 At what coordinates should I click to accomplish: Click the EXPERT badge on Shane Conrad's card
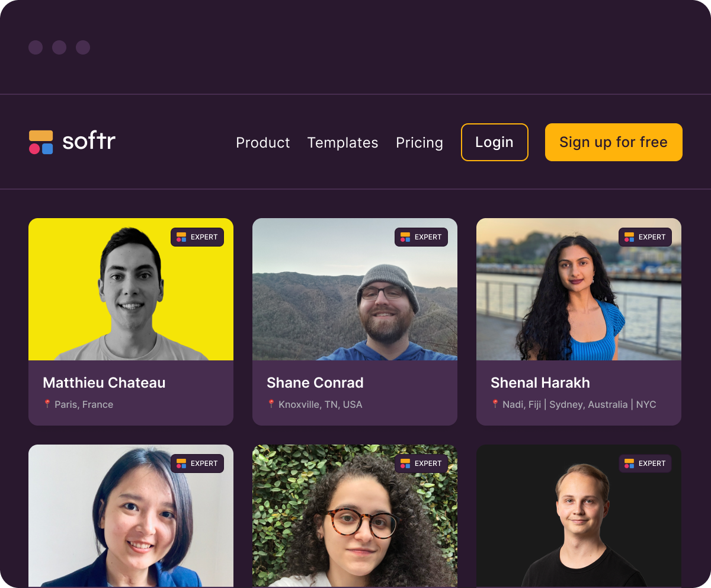pos(421,237)
